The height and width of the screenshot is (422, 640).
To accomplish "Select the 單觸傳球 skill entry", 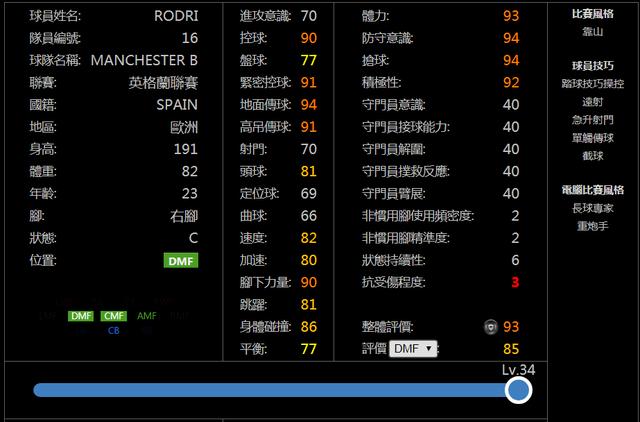I will 593,138.
